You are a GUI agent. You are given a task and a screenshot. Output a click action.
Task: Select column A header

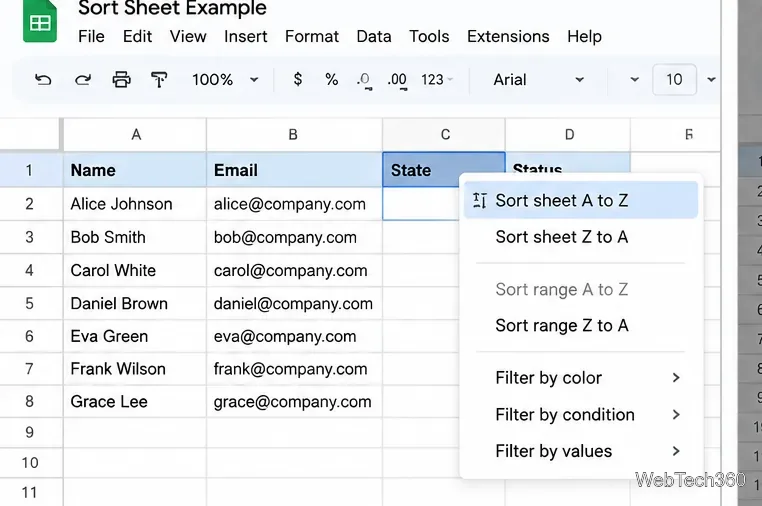tap(135, 135)
